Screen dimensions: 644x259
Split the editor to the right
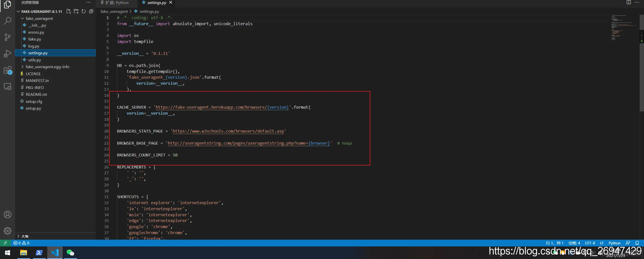pos(629,3)
